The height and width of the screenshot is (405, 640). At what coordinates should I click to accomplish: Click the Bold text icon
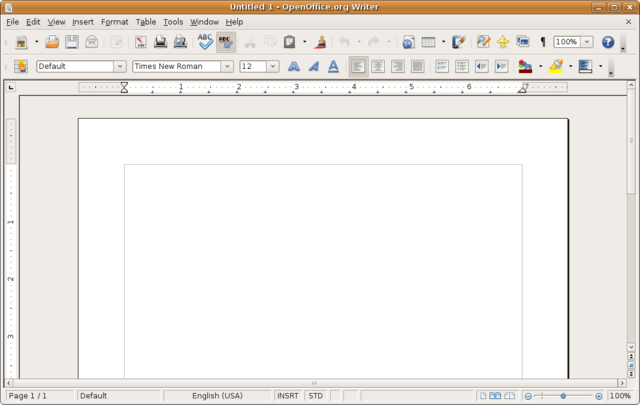coord(294,67)
